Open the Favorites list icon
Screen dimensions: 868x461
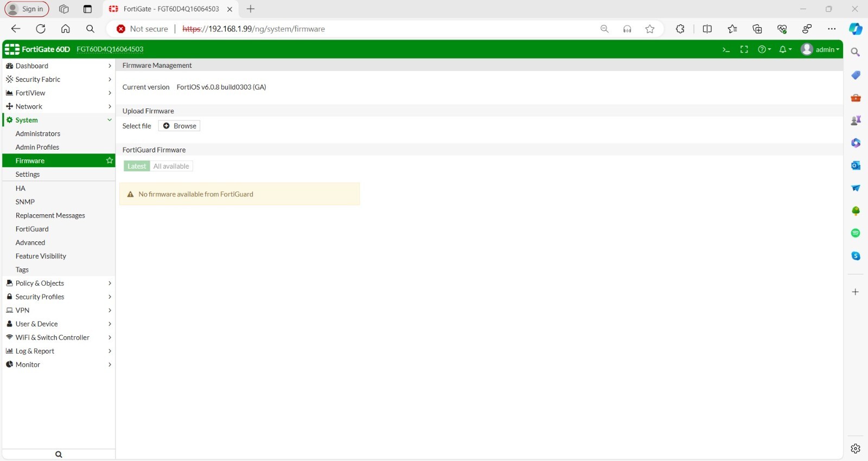(732, 29)
